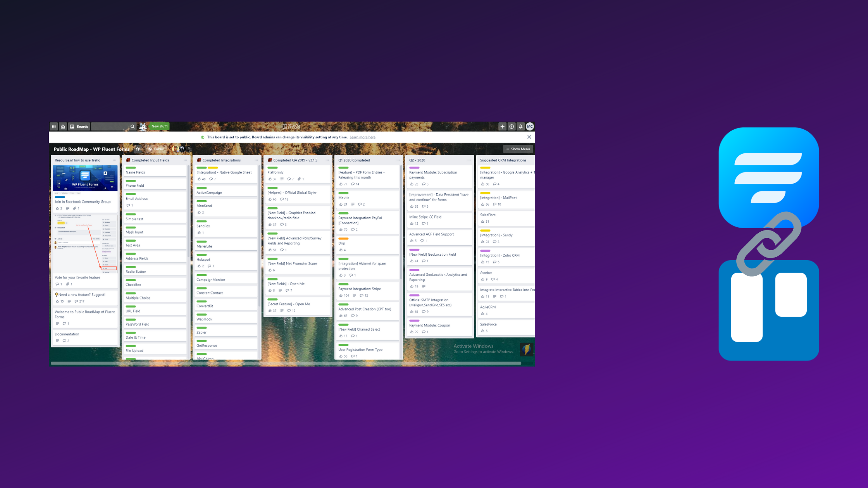Star the Public RoadMap board
The image size is (868, 488).
138,149
